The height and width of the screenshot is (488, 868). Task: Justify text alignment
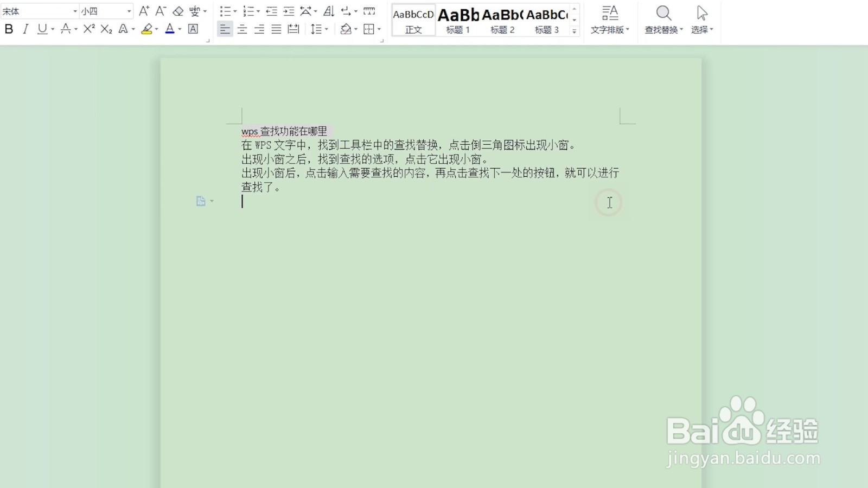pyautogui.click(x=276, y=29)
